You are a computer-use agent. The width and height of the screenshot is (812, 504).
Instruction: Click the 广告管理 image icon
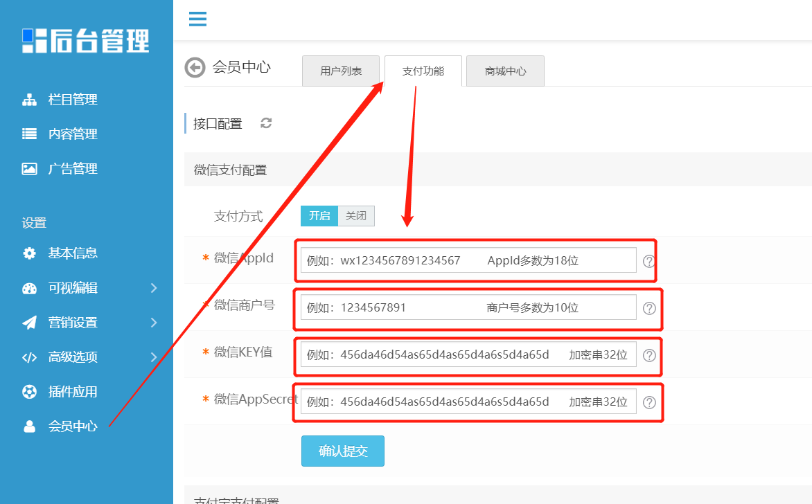[x=29, y=168]
